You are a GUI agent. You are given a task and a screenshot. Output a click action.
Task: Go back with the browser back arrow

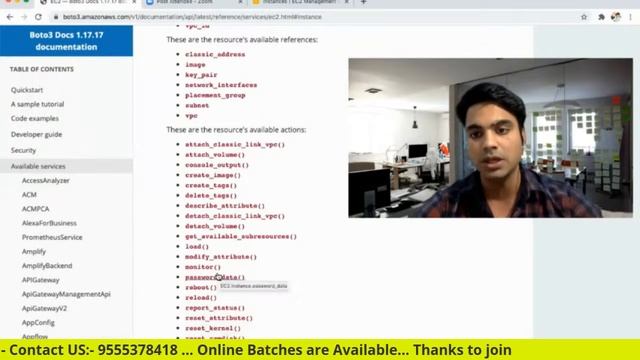point(10,17)
